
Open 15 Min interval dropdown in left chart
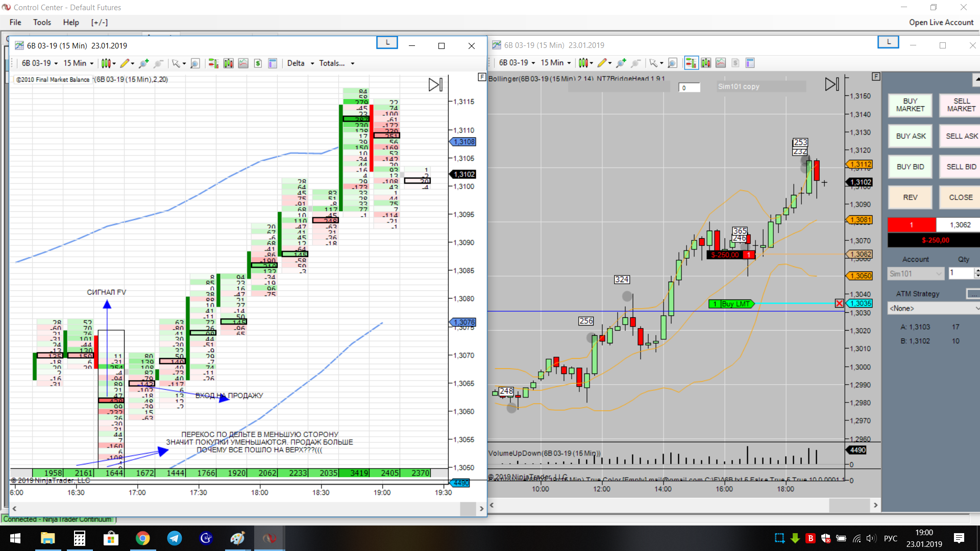[x=78, y=63]
